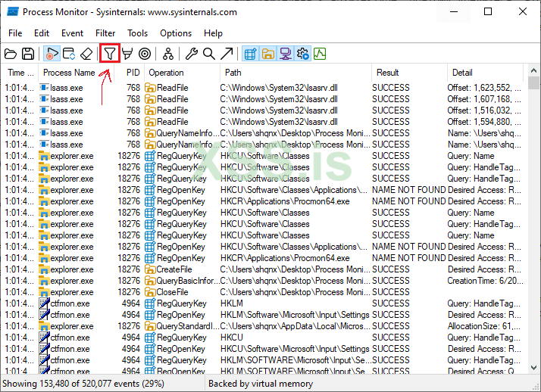This screenshot has width=541, height=392.
Task: Click explorer.exe icon in the CreateFile row
Action: (x=44, y=269)
